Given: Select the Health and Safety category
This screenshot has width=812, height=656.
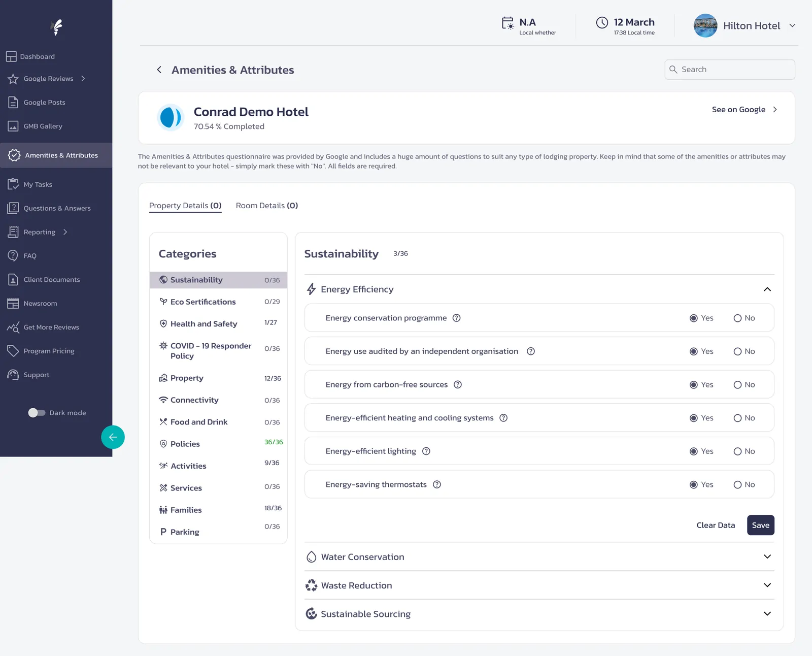Looking at the screenshot, I should coord(218,323).
